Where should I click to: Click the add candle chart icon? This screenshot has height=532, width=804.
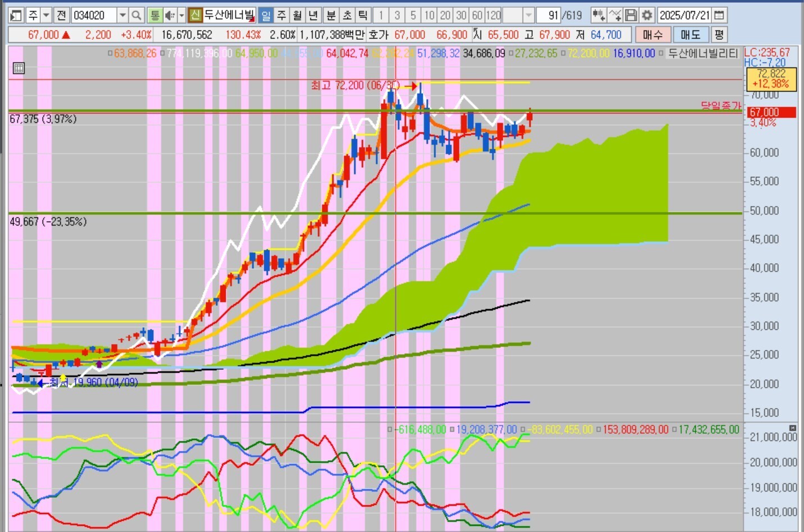(x=599, y=15)
